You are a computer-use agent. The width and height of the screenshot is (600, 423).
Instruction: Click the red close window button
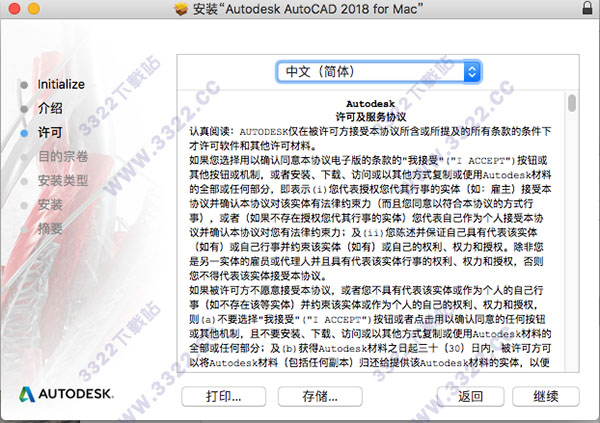(14, 8)
